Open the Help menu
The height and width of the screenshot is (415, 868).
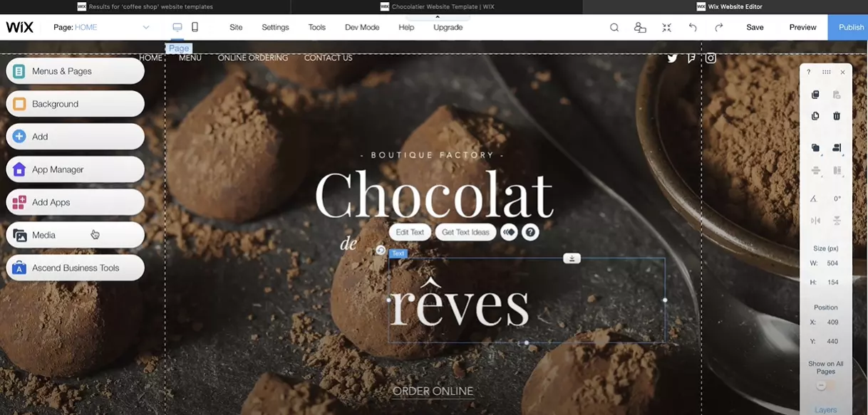point(406,27)
